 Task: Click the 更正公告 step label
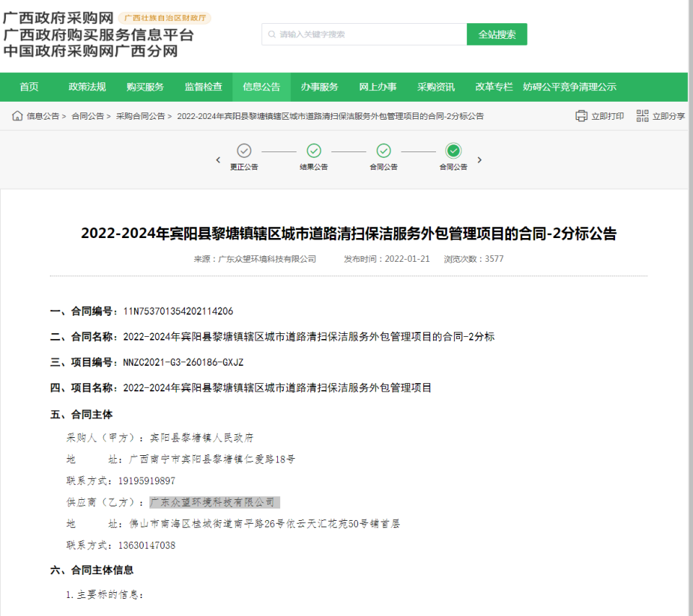point(244,167)
